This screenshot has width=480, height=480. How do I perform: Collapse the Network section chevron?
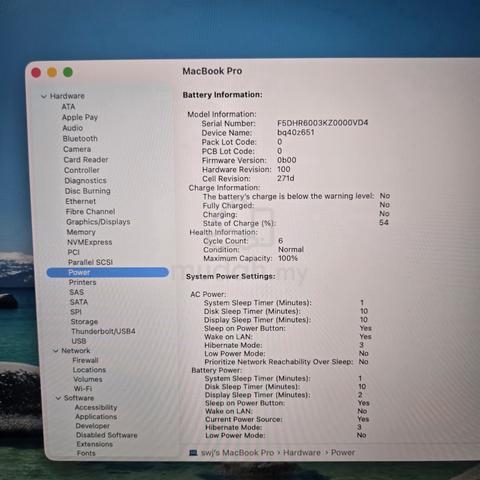[x=56, y=351]
